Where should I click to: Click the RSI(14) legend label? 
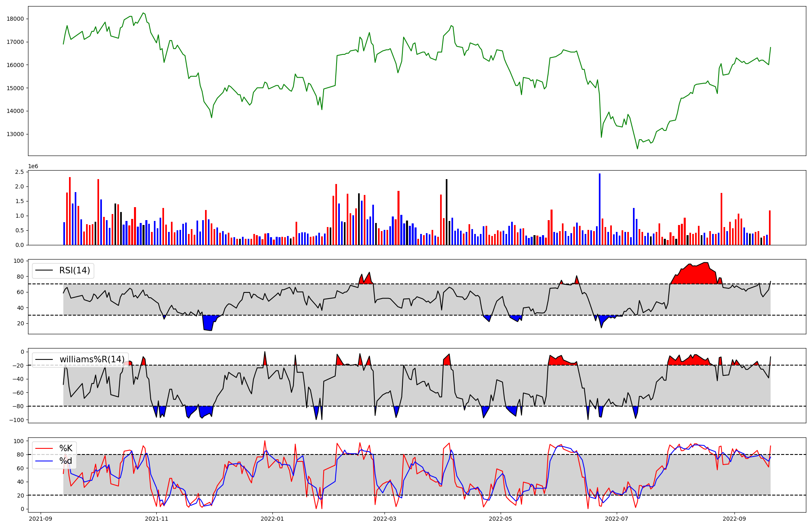(x=74, y=270)
